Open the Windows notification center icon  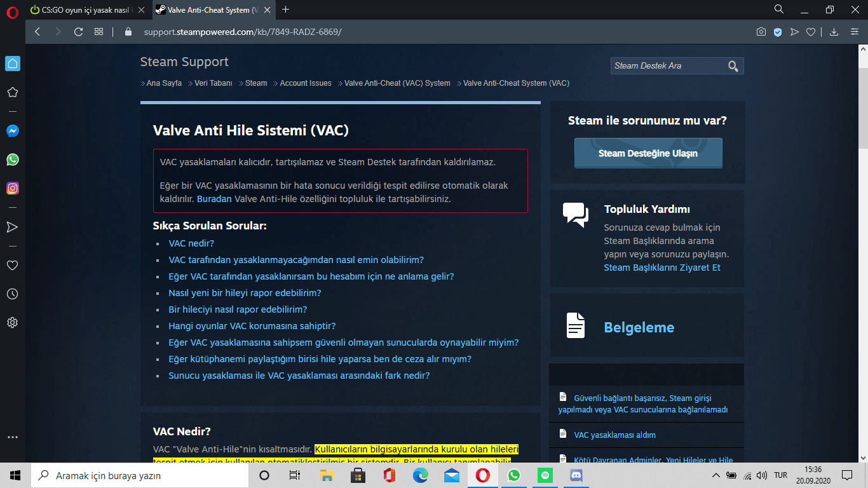click(847, 475)
